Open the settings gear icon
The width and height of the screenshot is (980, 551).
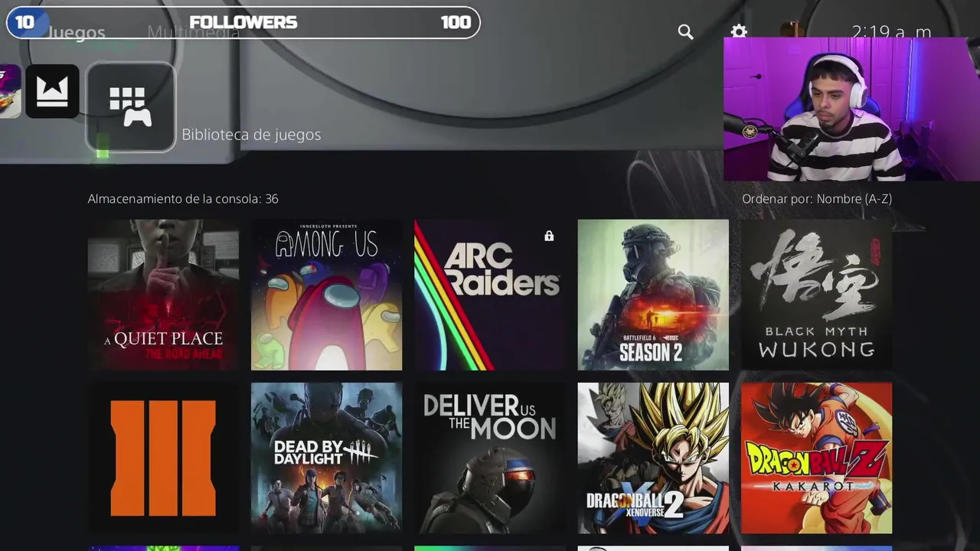(x=739, y=31)
